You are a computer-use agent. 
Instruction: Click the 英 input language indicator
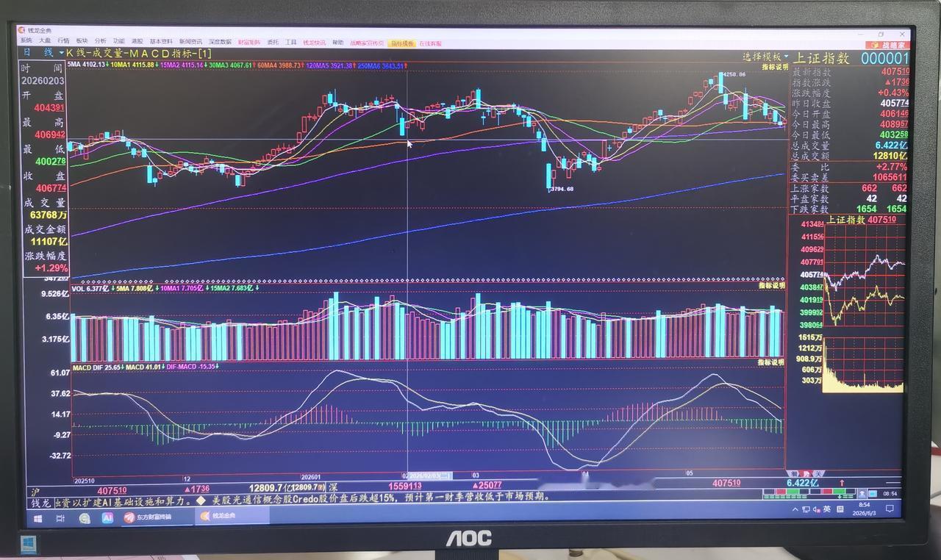coord(827,509)
